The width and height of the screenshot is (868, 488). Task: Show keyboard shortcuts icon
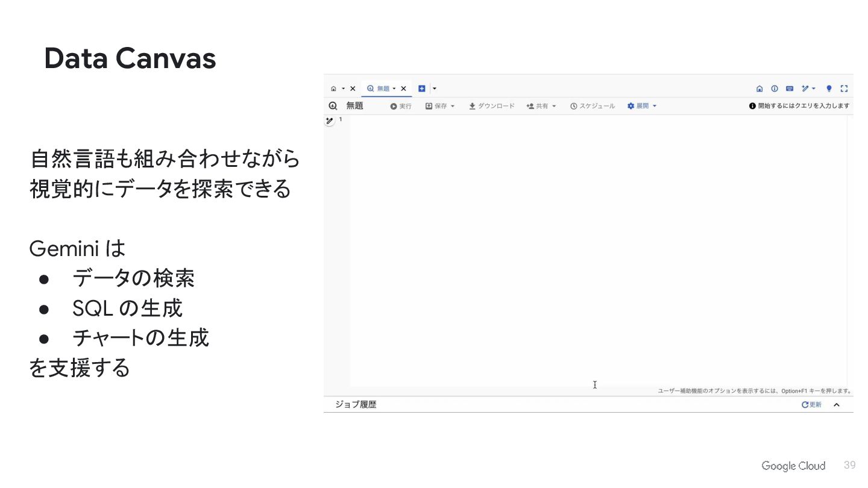(x=790, y=89)
